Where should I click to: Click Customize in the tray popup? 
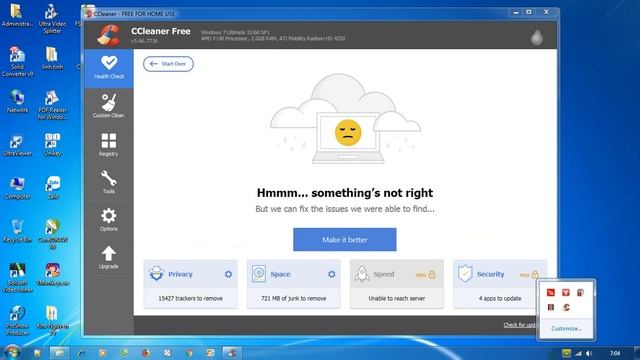click(x=566, y=328)
